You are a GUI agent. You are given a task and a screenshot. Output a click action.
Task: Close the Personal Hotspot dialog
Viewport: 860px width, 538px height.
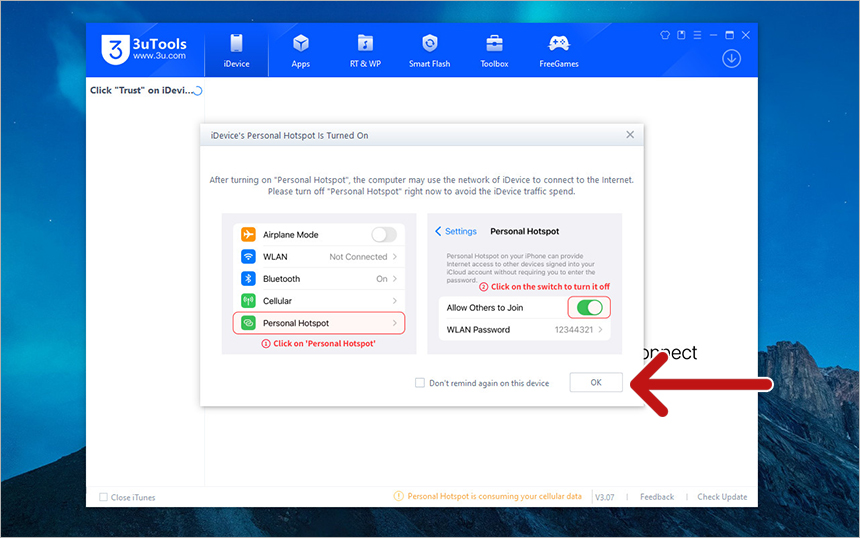tap(630, 134)
